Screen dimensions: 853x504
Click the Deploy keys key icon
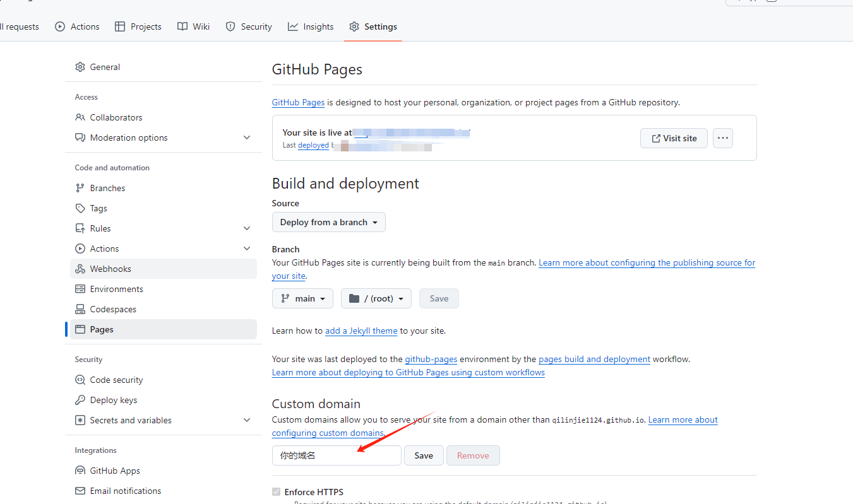click(x=80, y=400)
